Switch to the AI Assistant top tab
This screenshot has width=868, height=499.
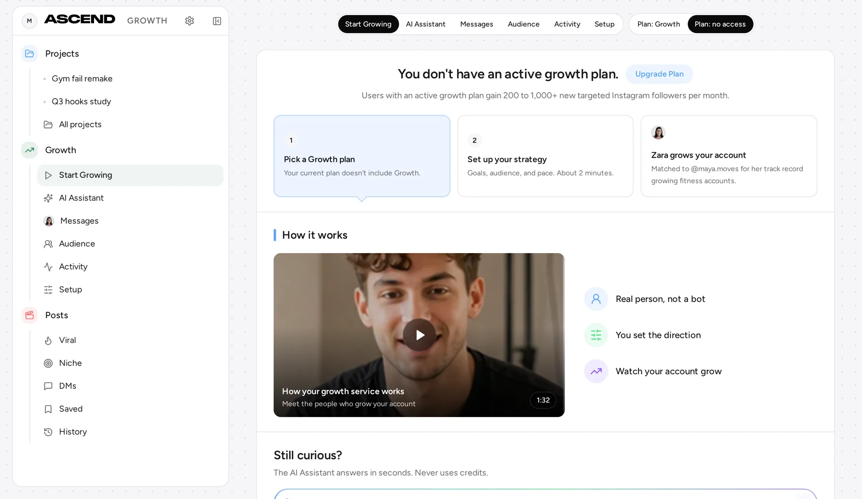coord(426,24)
